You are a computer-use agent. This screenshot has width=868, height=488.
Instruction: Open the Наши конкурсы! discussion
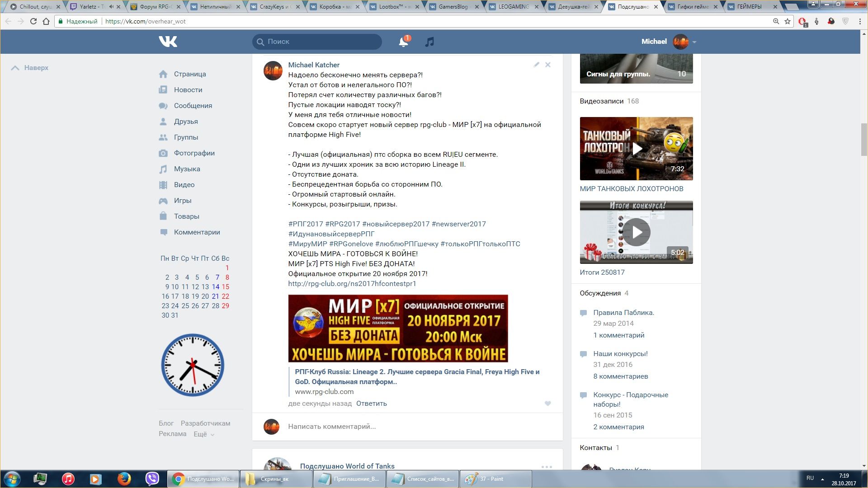pyautogui.click(x=621, y=354)
